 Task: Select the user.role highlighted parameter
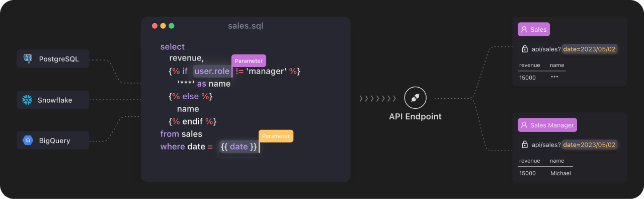pos(212,72)
